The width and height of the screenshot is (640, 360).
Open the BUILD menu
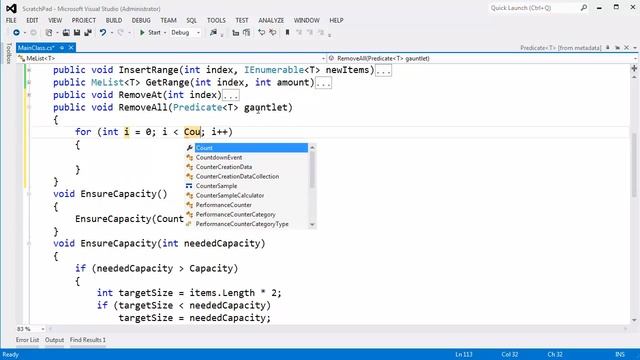[x=114, y=20]
